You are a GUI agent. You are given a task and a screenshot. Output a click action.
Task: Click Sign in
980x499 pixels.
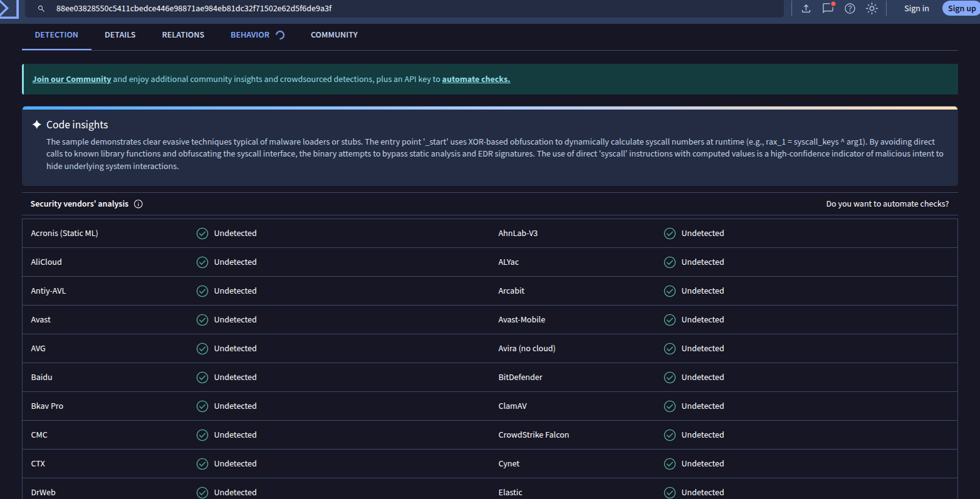[916, 8]
